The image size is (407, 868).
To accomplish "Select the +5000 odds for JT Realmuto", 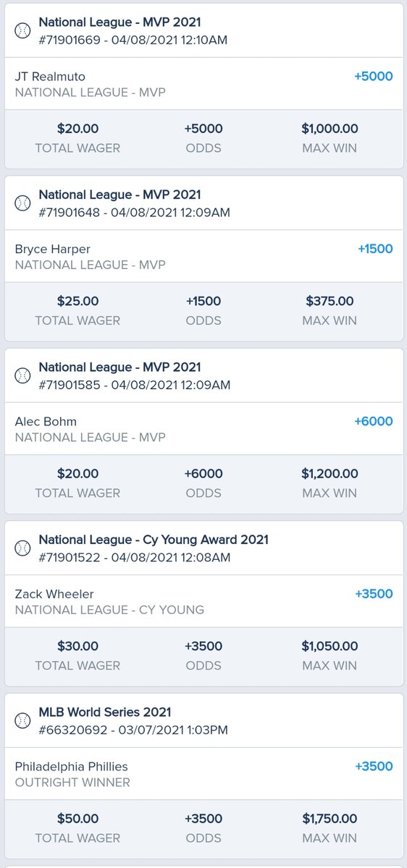I will pos(374,77).
